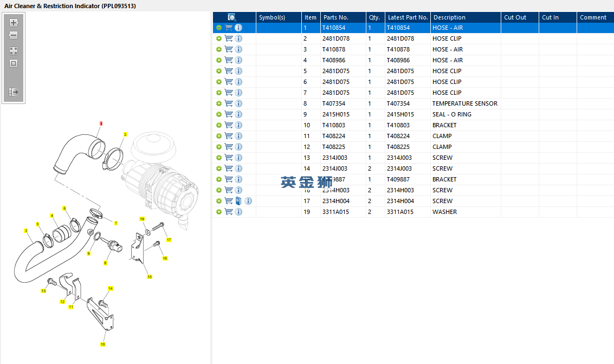Click callout 8 sensor label on diagram

(x=105, y=263)
